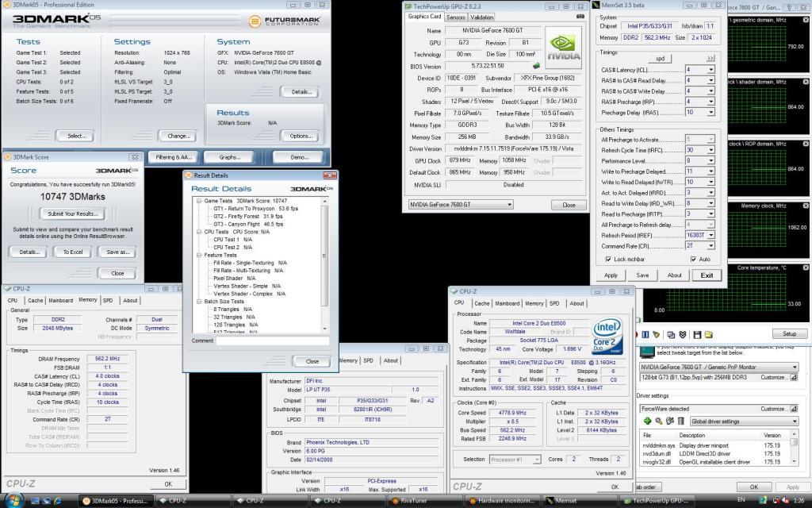Viewport: 812px width, 508px height.
Task: Click the Comment field in Result Details
Action: pos(273,341)
